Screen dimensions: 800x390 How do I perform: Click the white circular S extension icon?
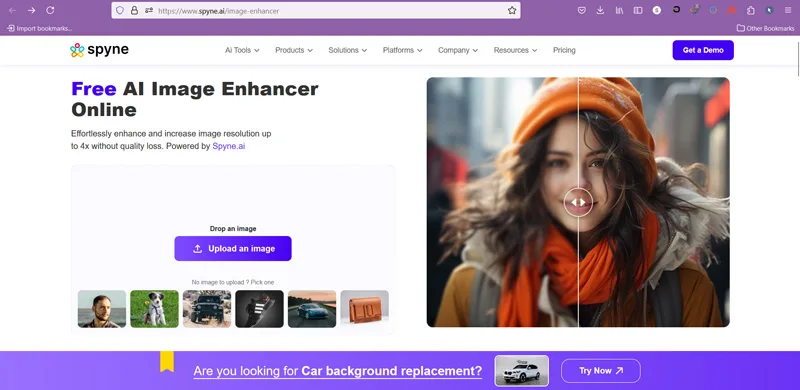[x=657, y=10]
